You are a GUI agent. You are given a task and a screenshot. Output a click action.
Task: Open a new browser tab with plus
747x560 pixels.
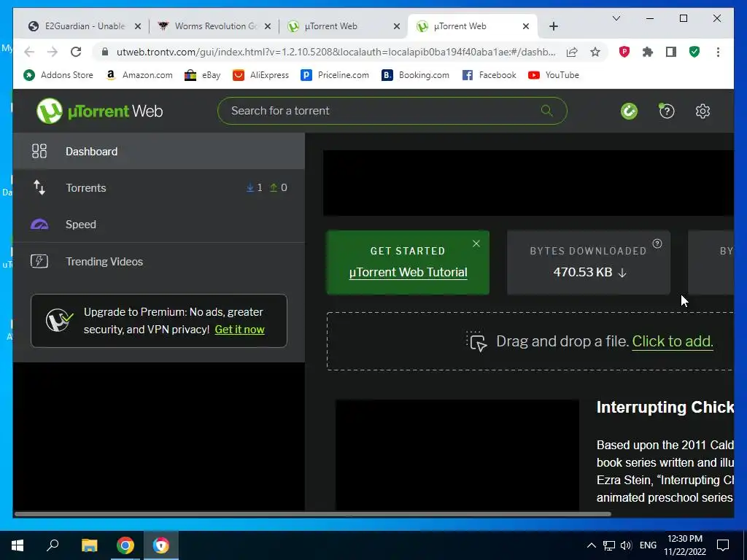coord(554,26)
